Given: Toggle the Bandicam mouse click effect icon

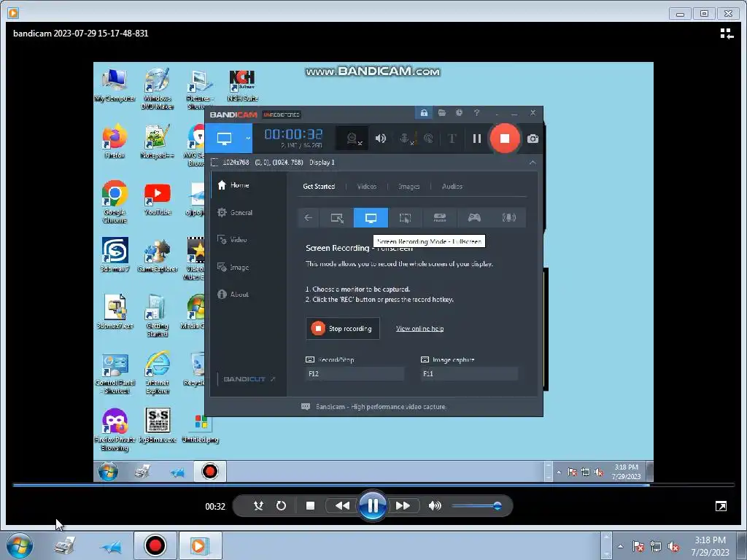Looking at the screenshot, I should click(x=429, y=139).
